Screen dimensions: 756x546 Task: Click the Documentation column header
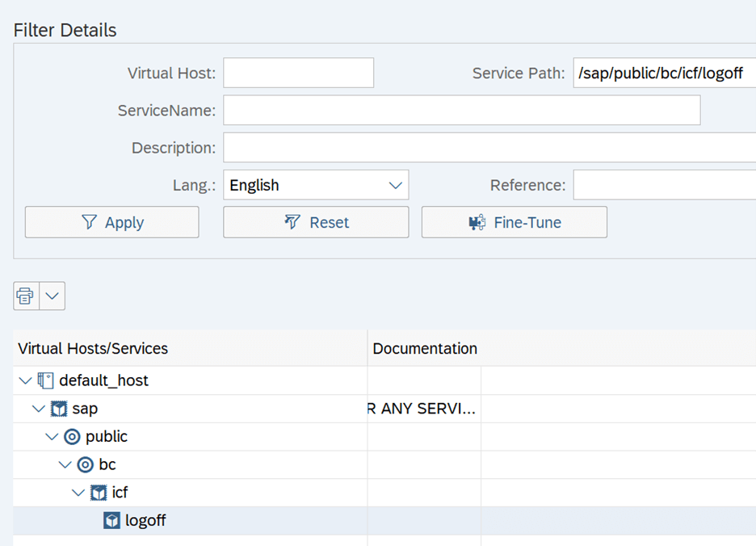point(561,348)
